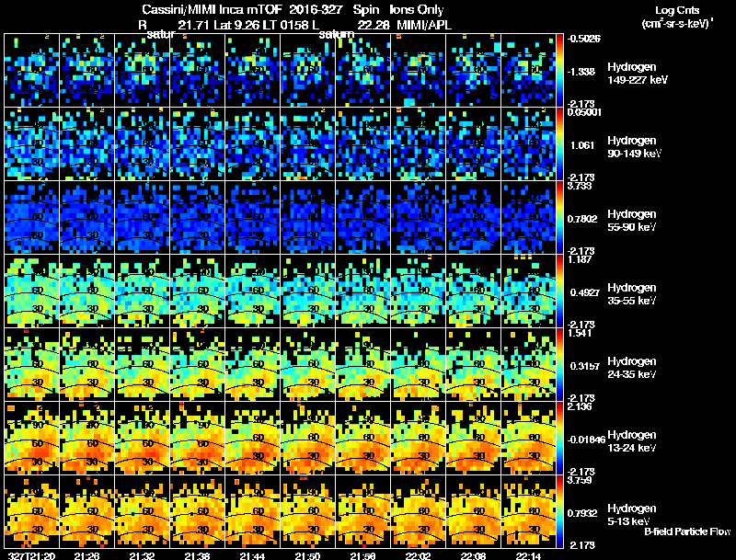Click the Cassini/MIMI Inca mTOF title
The width and height of the screenshot is (736, 560).
pos(212,9)
